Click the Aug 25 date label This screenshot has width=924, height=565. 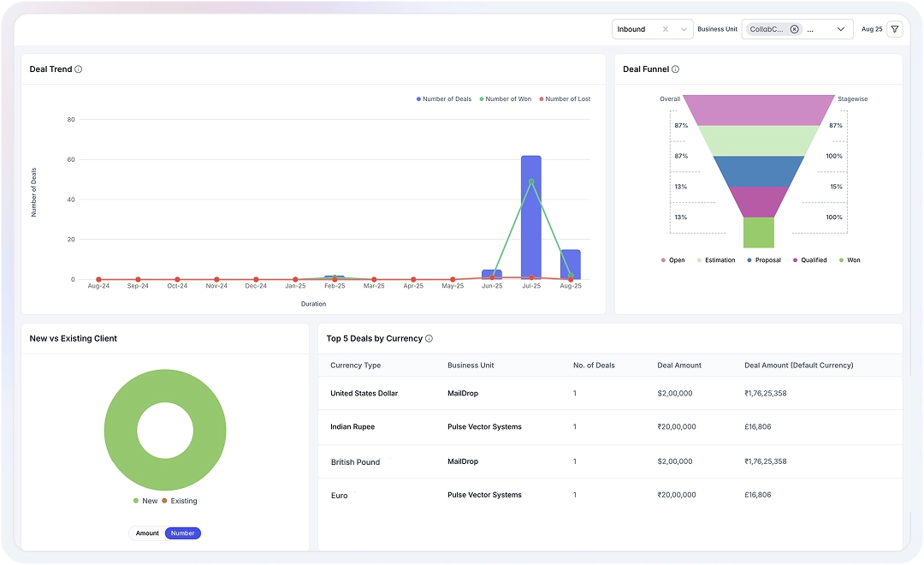(871, 28)
